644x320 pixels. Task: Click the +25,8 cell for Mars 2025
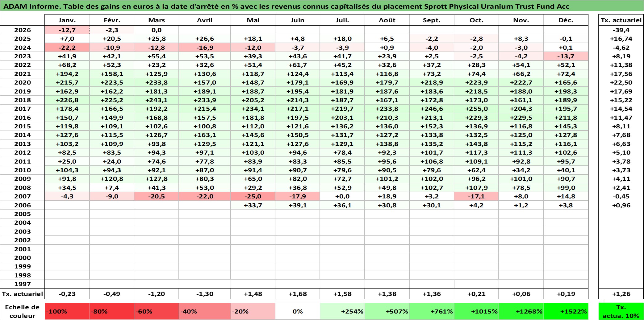pyautogui.click(x=157, y=39)
